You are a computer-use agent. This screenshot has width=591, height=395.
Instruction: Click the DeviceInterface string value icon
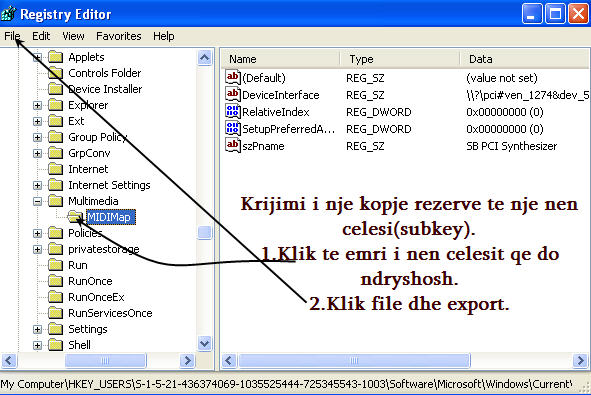coord(233,95)
